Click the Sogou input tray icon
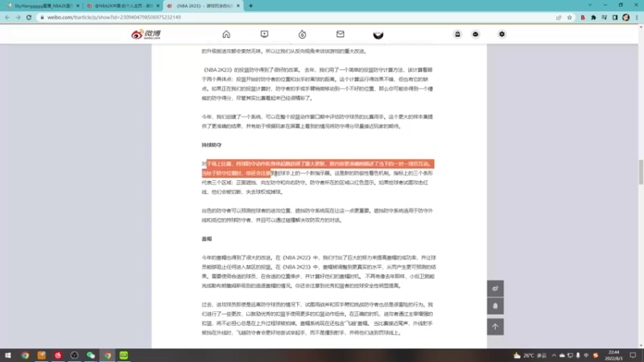The image size is (644, 362). (596, 356)
